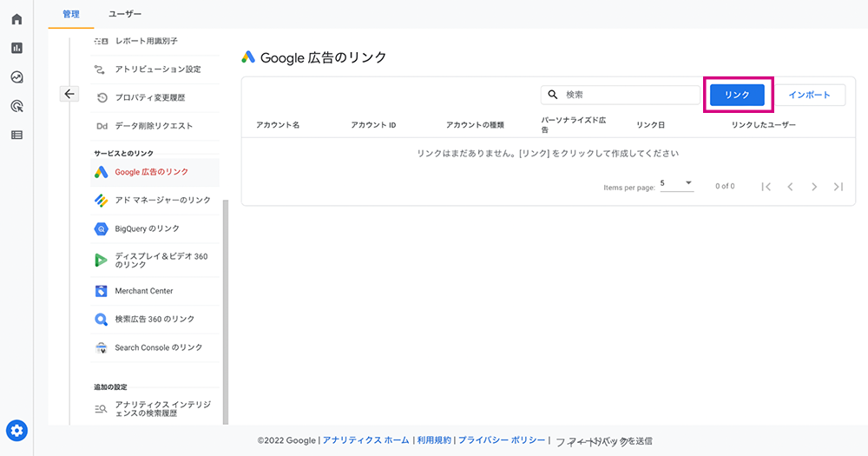This screenshot has height=456, width=868.
Task: Switch to the 管理 tab
Action: click(71, 14)
